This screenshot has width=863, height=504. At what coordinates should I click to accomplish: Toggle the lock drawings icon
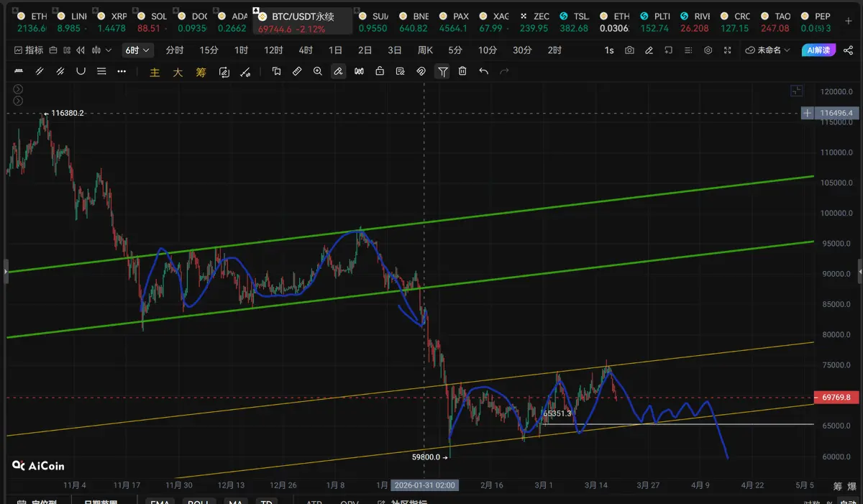(380, 71)
